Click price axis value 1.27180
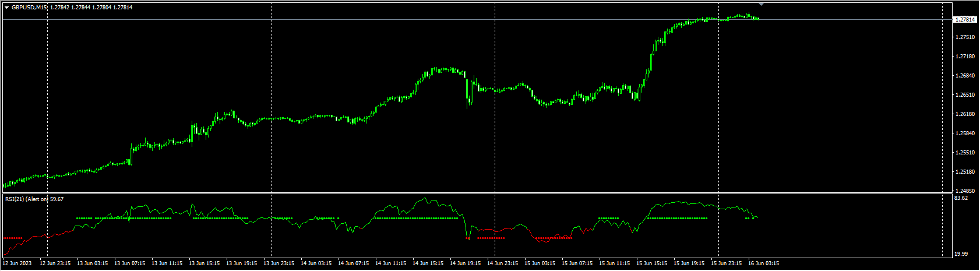 tap(965, 57)
